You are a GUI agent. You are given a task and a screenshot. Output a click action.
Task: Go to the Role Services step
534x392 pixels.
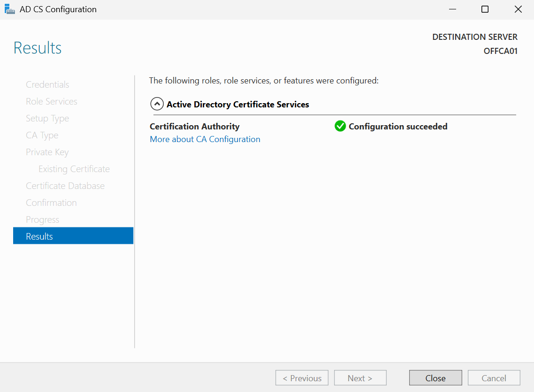(x=52, y=101)
